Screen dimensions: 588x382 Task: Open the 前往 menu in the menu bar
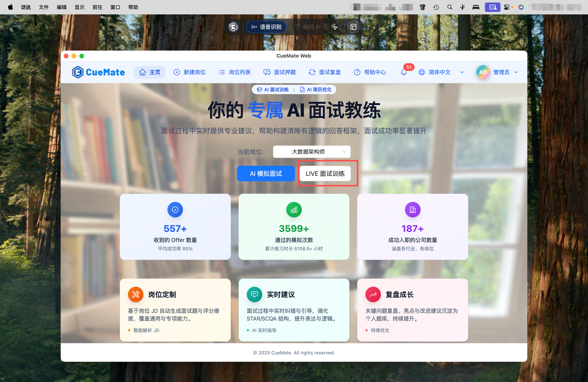pos(97,7)
